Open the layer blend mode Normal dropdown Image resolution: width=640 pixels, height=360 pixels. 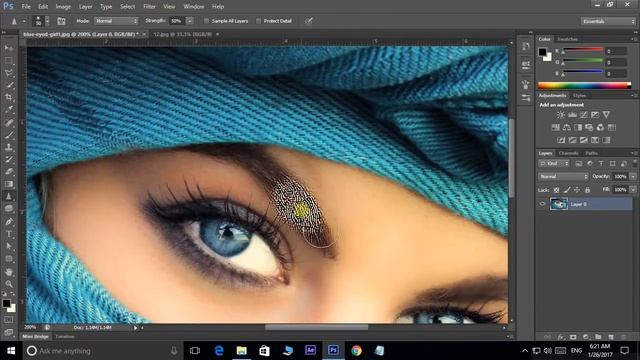click(563, 177)
